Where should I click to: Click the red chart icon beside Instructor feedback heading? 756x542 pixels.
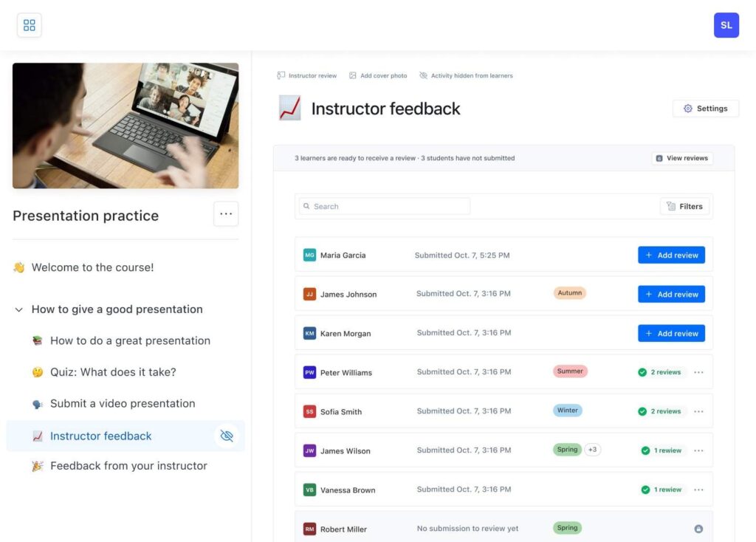[x=288, y=108]
